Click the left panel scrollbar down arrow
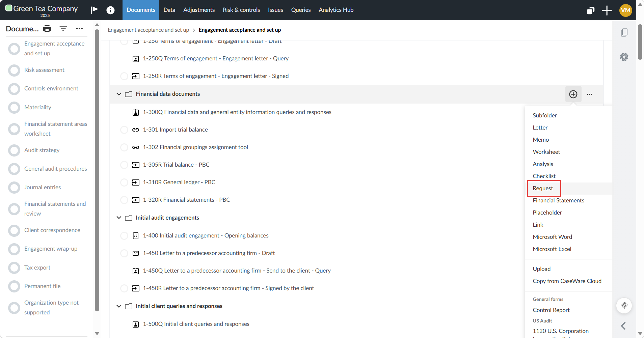The height and width of the screenshot is (338, 644). [97, 333]
